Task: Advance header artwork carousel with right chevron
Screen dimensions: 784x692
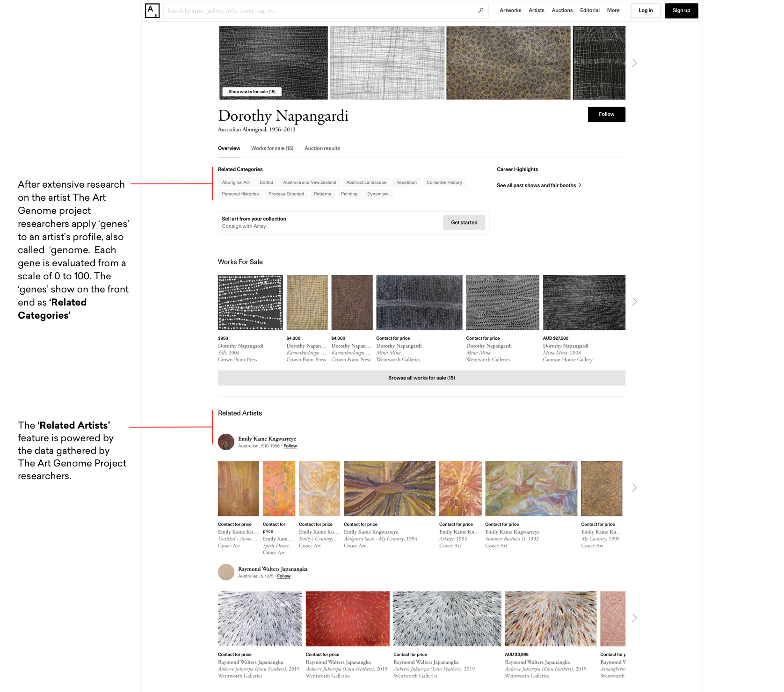Action: [x=634, y=63]
